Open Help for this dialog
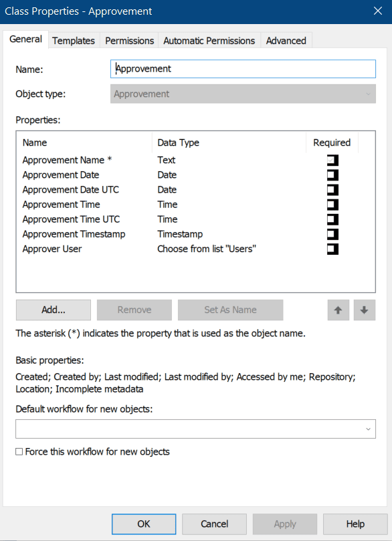This screenshot has height=541, width=392. click(x=355, y=524)
